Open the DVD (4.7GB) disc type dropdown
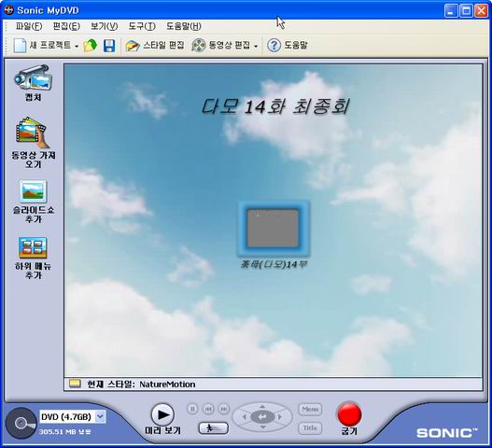 click(100, 416)
